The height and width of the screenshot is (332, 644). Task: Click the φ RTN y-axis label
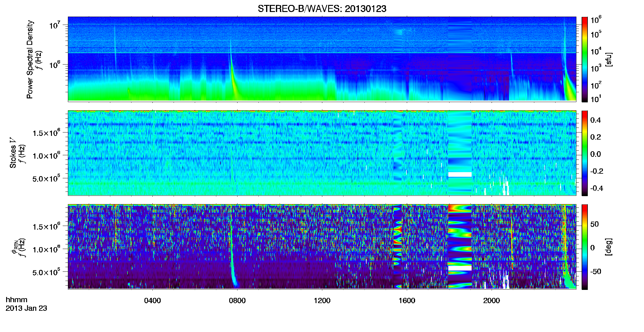[14, 247]
